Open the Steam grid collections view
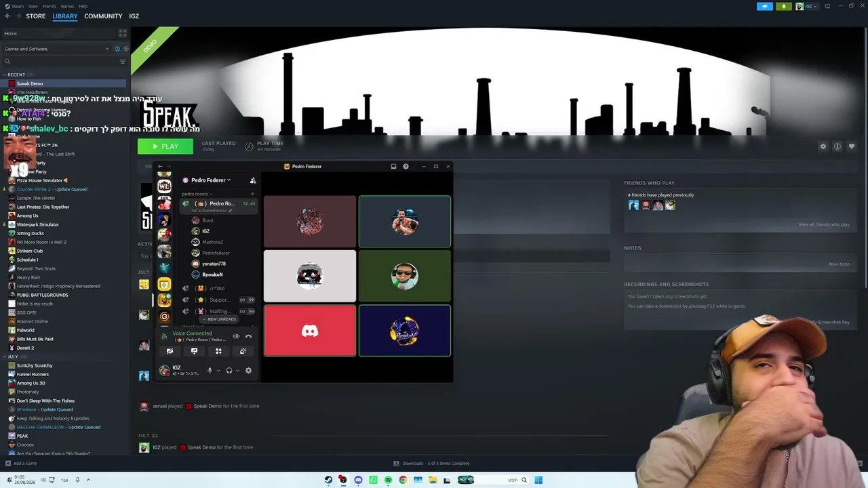This screenshot has height=488, width=868. tap(123, 33)
